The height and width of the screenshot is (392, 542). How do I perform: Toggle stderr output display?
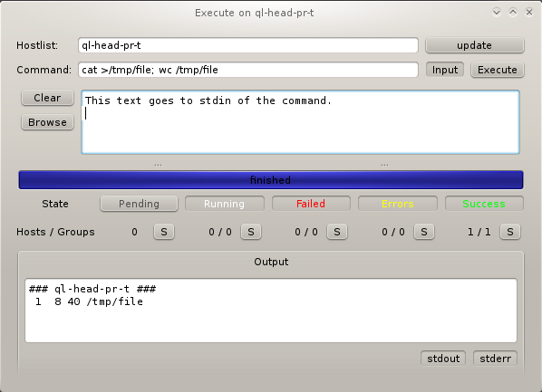pyautogui.click(x=495, y=359)
